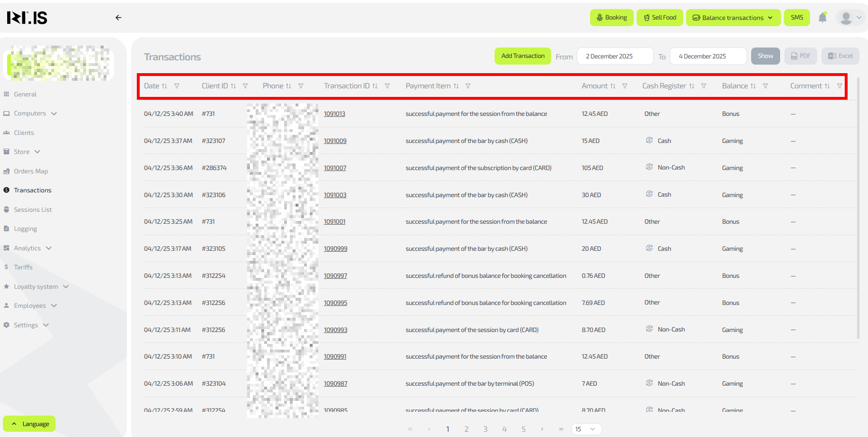868x437 pixels.
Task: Click sort arrows on Client ID column
Action: click(233, 86)
